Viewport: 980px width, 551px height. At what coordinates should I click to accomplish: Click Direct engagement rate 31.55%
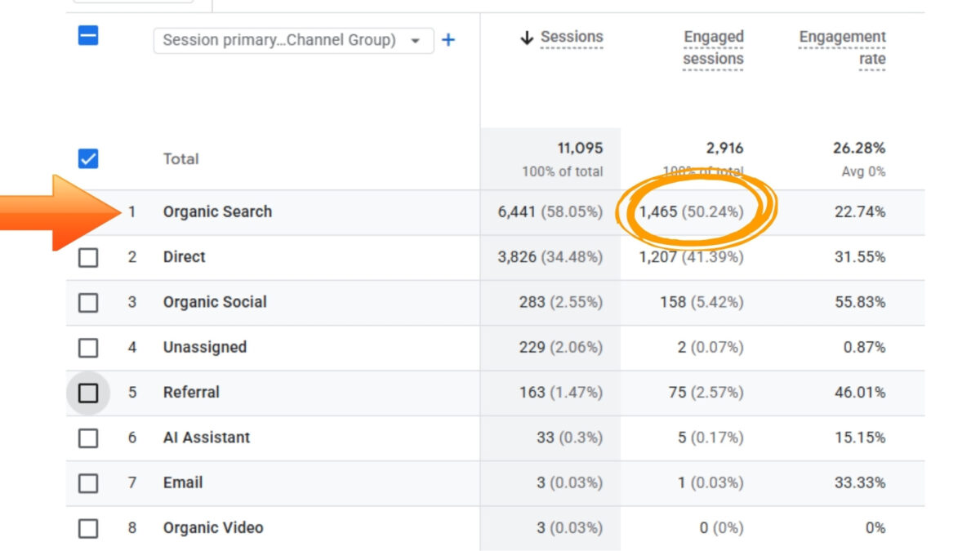(860, 257)
